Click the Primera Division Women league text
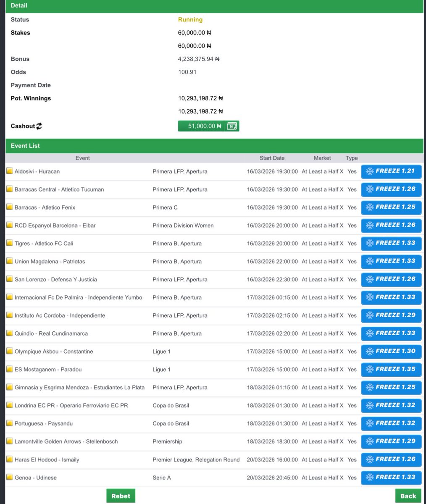The width and height of the screenshot is (426, 504). (x=183, y=226)
